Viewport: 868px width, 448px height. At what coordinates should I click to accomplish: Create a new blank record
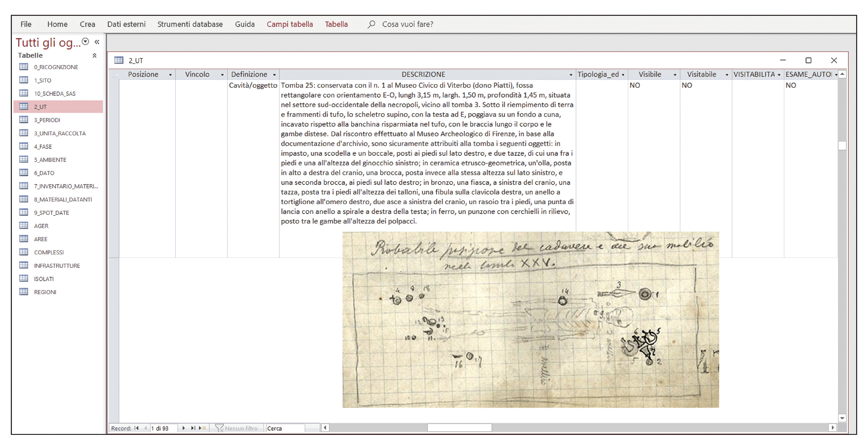[x=202, y=428]
